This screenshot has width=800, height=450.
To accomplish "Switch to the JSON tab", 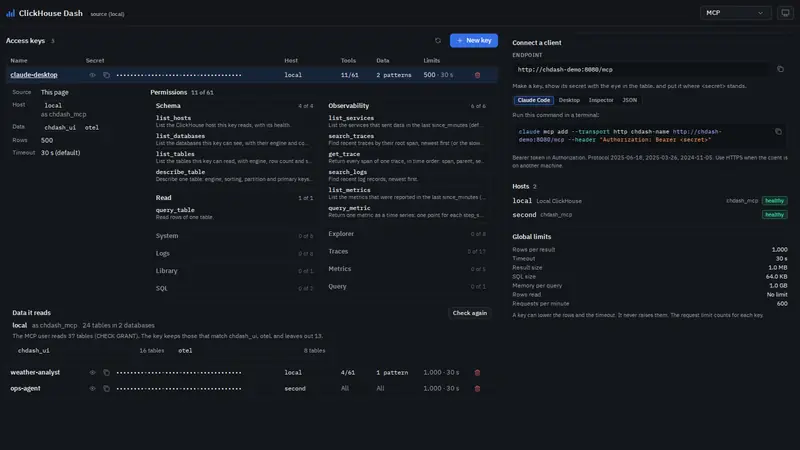I will tap(629, 100).
